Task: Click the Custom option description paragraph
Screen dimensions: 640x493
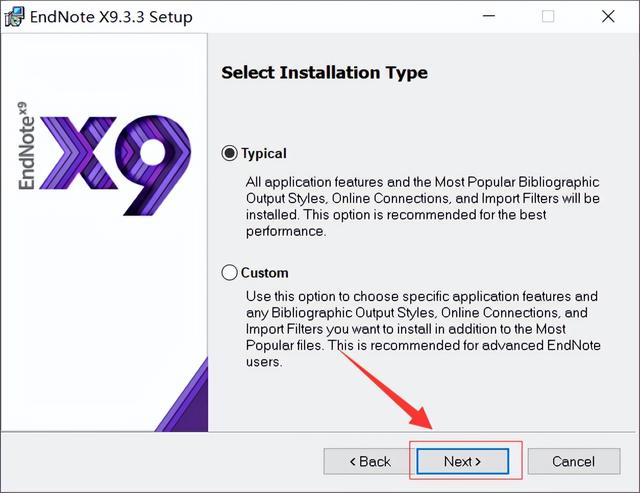Action: pyautogui.click(x=423, y=329)
